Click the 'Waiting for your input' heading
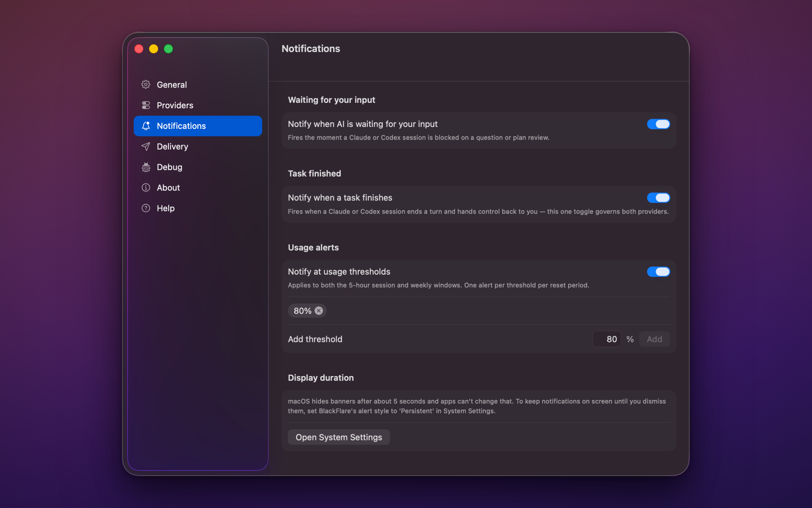Screen dimensions: 812x508 click(331, 100)
